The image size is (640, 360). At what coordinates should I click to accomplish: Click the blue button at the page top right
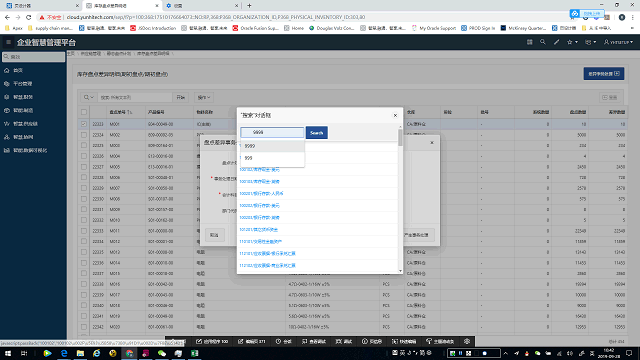coord(604,74)
